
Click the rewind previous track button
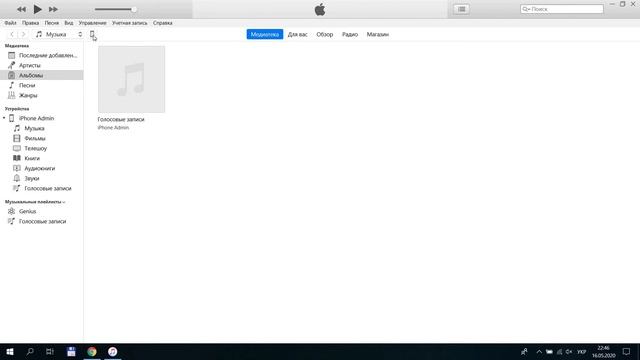21,9
